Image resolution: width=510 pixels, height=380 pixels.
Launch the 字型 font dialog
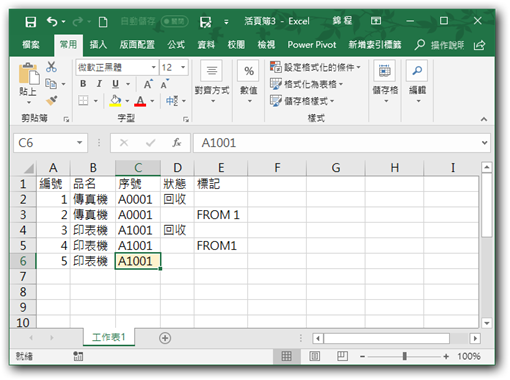click(x=186, y=119)
